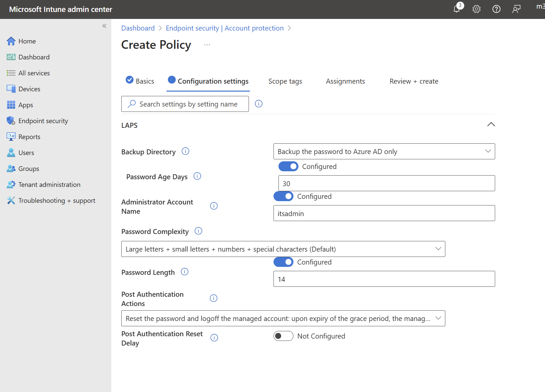Open the help question mark icon

496,9
